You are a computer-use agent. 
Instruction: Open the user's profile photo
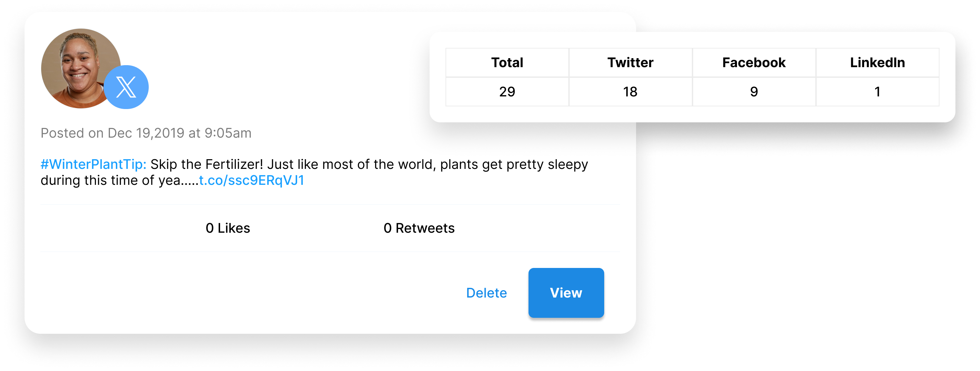(x=76, y=65)
